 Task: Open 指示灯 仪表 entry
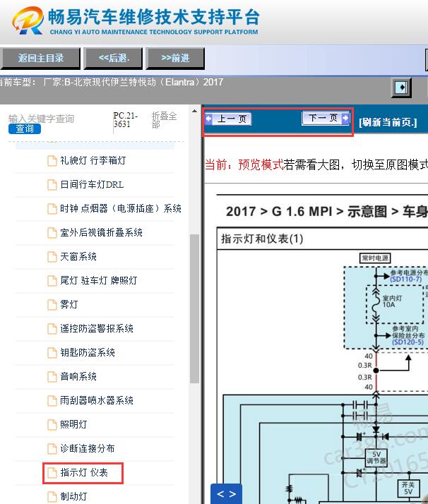(83, 472)
